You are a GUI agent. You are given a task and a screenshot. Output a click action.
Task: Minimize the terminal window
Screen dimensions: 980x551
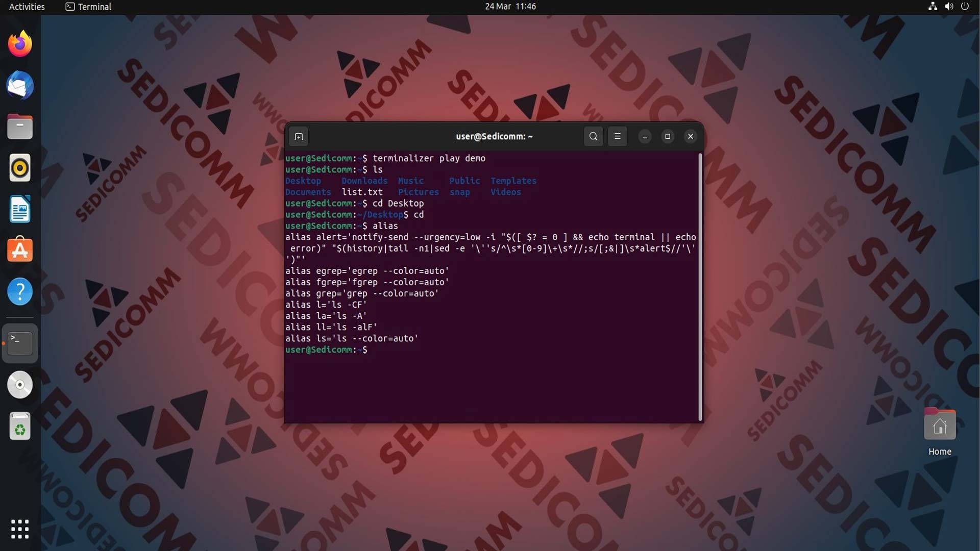point(645,136)
